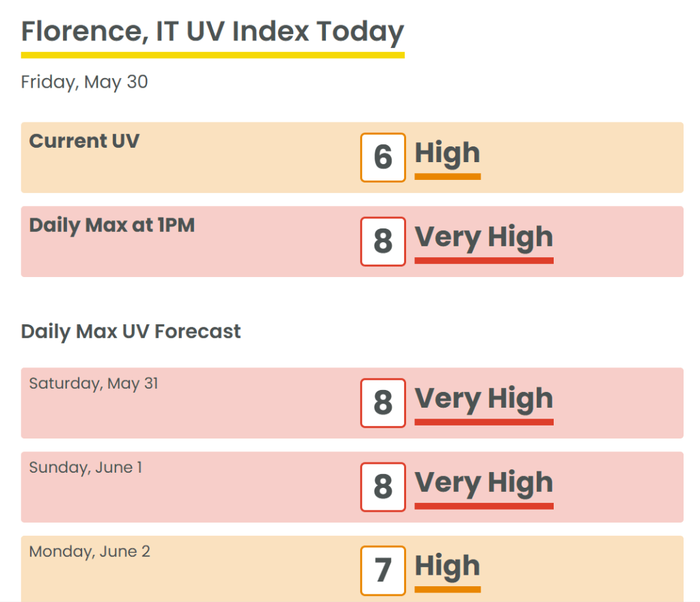The width and height of the screenshot is (700, 602).
Task: Select the Monday, June 2 forecast label
Action: (x=90, y=551)
